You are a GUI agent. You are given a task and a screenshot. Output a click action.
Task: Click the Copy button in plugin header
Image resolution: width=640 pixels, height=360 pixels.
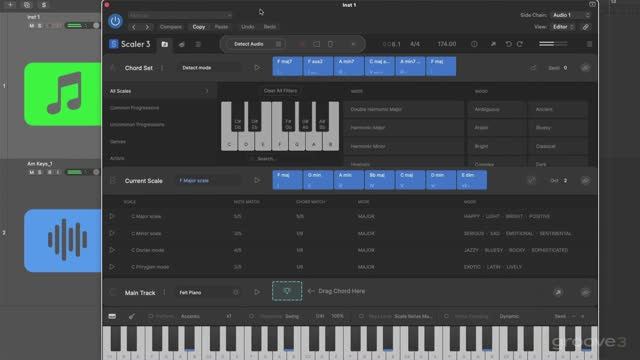(x=199, y=27)
